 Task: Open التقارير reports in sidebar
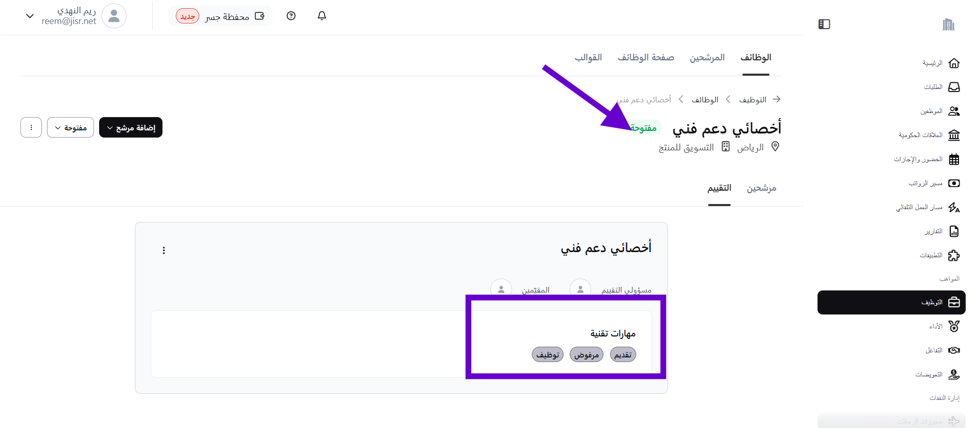point(941,232)
